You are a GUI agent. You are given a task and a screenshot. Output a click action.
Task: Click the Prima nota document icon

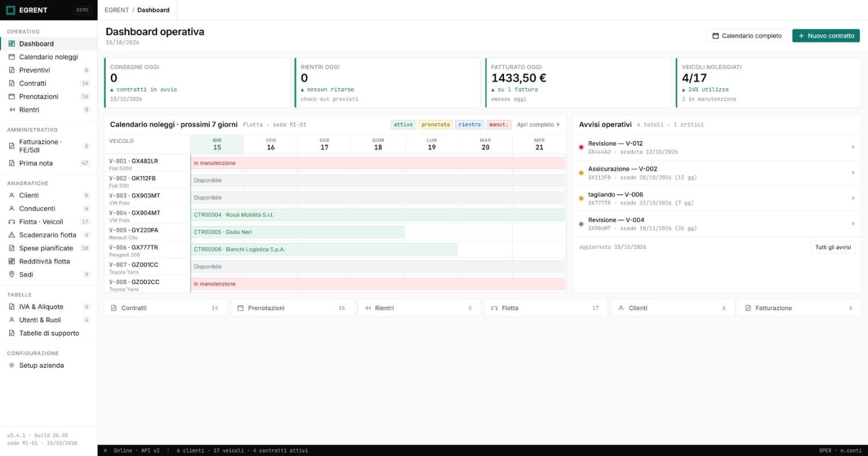tap(11, 163)
